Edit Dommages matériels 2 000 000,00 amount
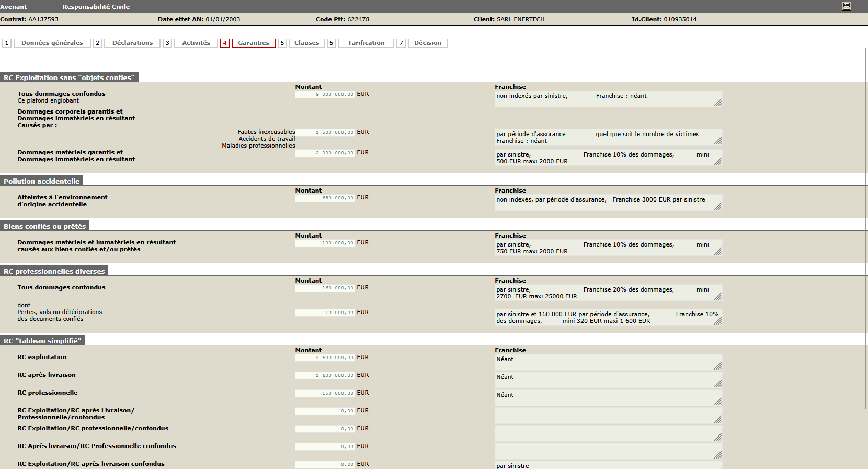This screenshot has height=469, width=868. (x=325, y=153)
